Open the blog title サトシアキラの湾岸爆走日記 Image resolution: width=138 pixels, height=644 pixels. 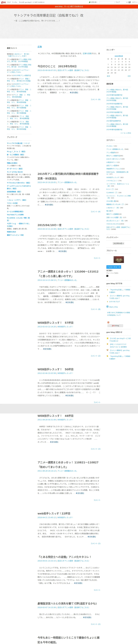pyautogui.click(x=49, y=15)
